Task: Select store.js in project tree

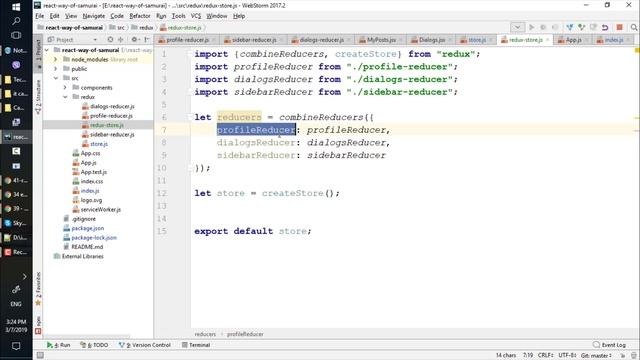Action: (x=99, y=144)
